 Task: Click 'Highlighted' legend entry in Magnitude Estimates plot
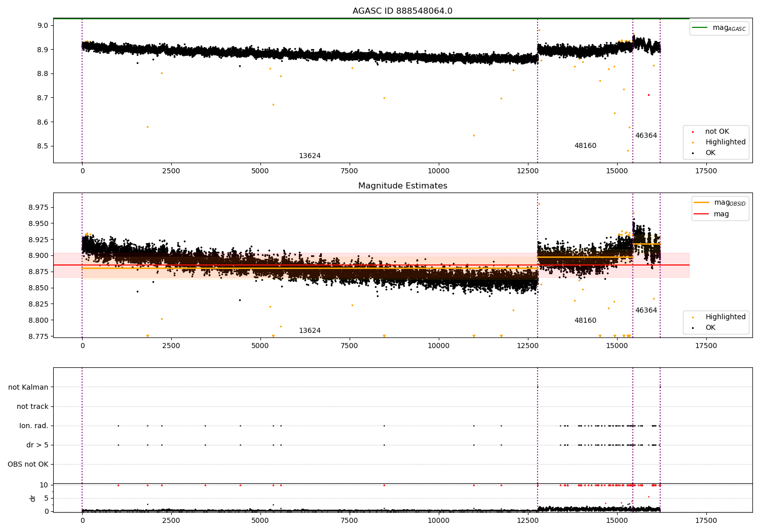pyautogui.click(x=718, y=317)
